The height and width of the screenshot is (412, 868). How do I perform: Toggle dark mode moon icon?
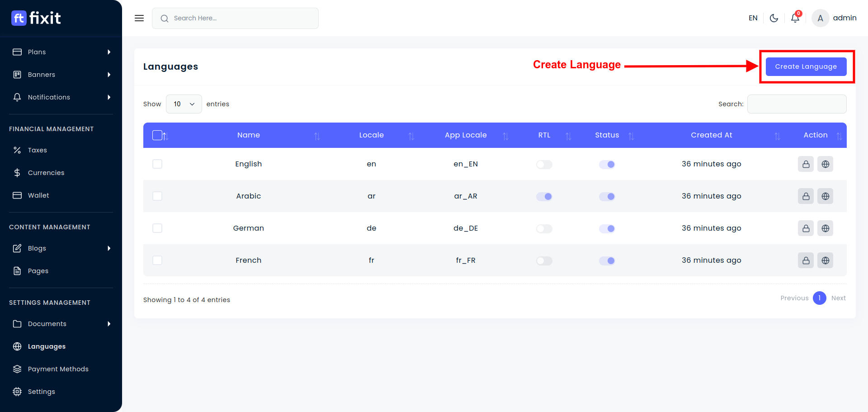774,18
